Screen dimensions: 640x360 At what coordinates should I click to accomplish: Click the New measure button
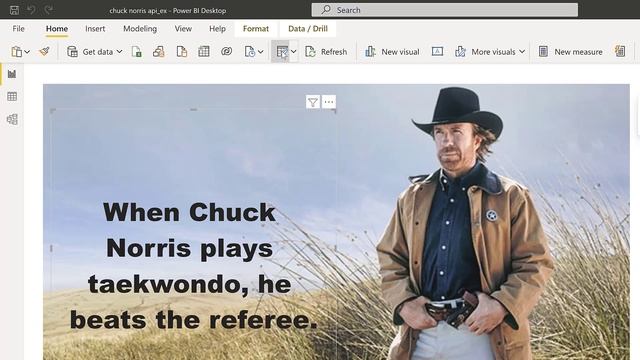(x=571, y=52)
